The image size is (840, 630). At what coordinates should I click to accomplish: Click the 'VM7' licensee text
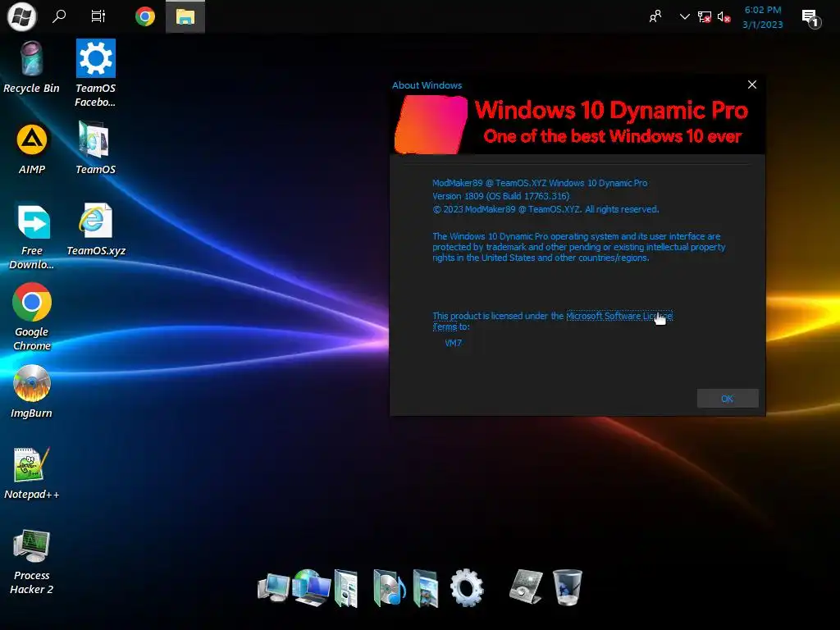coord(453,343)
